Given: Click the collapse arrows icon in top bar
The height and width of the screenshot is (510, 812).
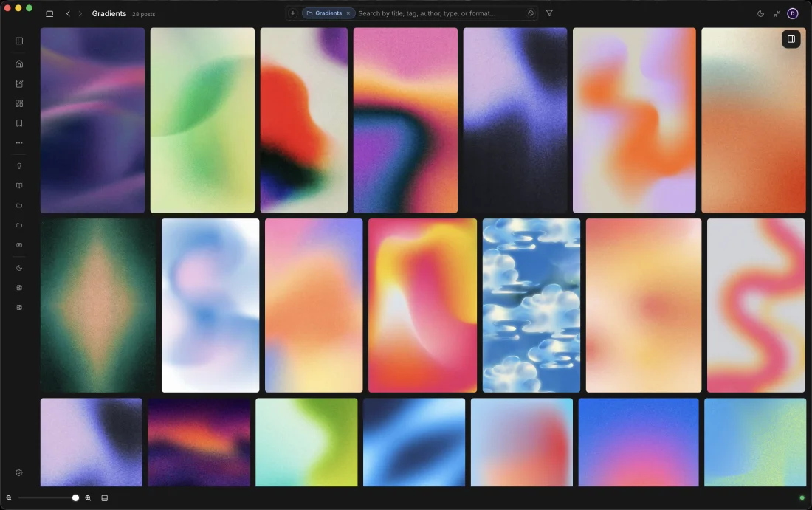Looking at the screenshot, I should 777,14.
